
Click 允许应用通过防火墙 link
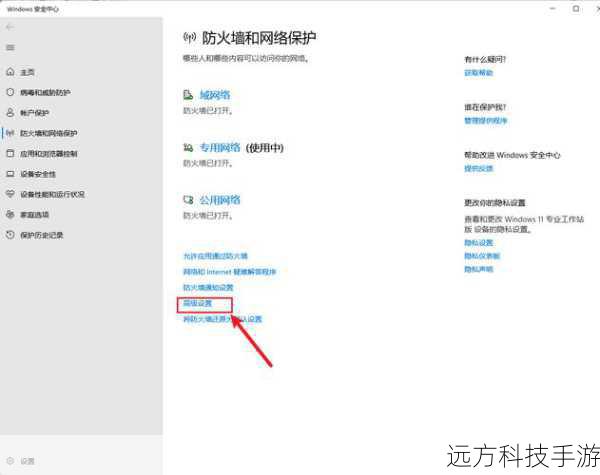(x=215, y=256)
